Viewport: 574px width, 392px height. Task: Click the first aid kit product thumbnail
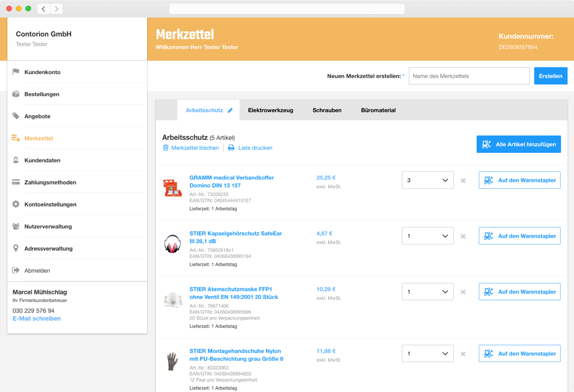tap(172, 188)
